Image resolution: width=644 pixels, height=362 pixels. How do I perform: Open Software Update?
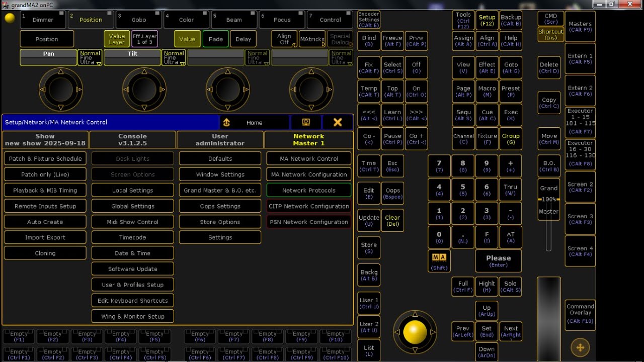pos(133,269)
